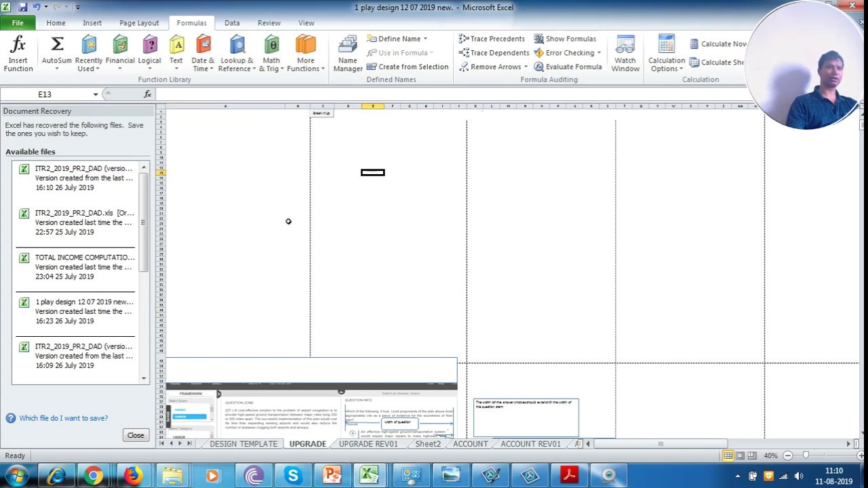Switch to Normal view in status bar

click(x=728, y=455)
